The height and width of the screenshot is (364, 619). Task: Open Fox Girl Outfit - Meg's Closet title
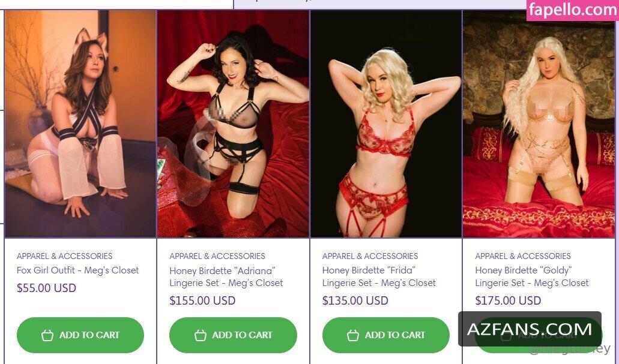78,270
